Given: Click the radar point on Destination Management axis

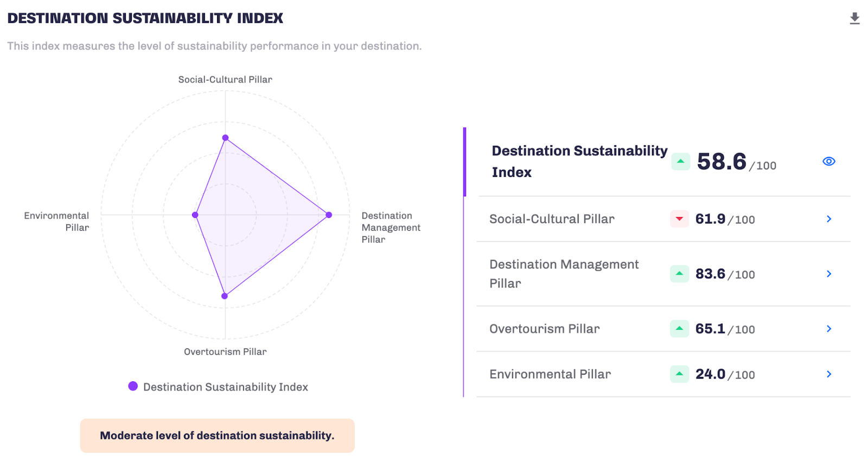Looking at the screenshot, I should (329, 215).
